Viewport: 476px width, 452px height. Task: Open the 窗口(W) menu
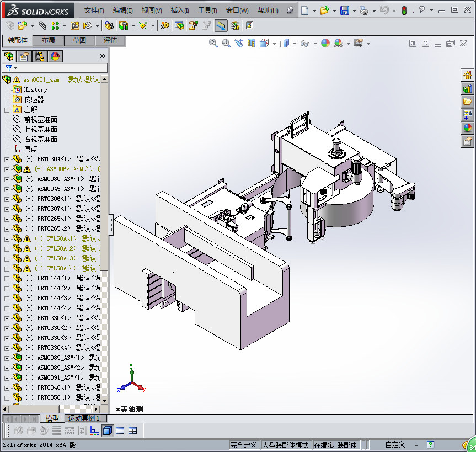[x=237, y=10]
